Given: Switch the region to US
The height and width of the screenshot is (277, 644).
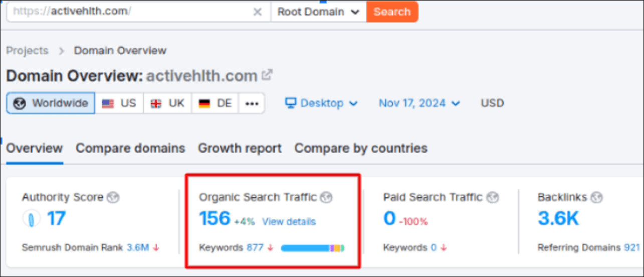Looking at the screenshot, I should click(119, 103).
